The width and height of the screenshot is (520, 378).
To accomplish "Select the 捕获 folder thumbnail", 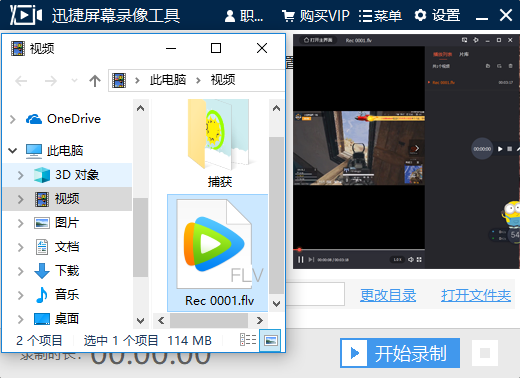I will (219, 144).
